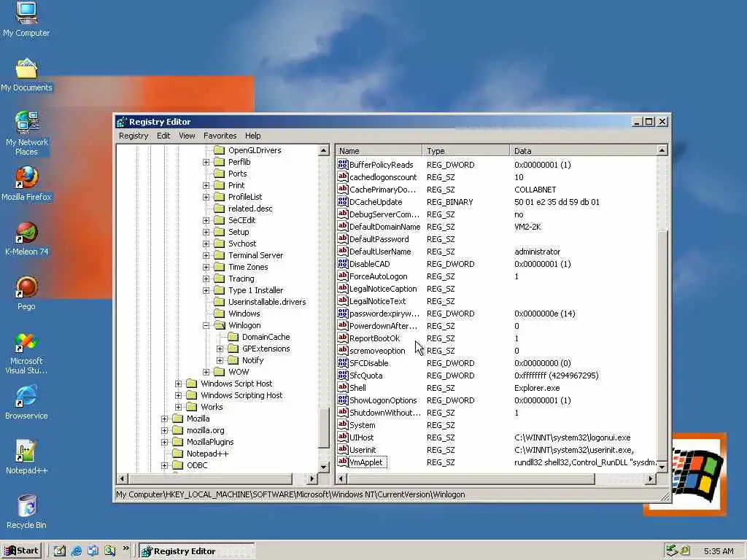Select the ForceAutoLogon value
The width and height of the screenshot is (747, 560).
pyautogui.click(x=379, y=276)
